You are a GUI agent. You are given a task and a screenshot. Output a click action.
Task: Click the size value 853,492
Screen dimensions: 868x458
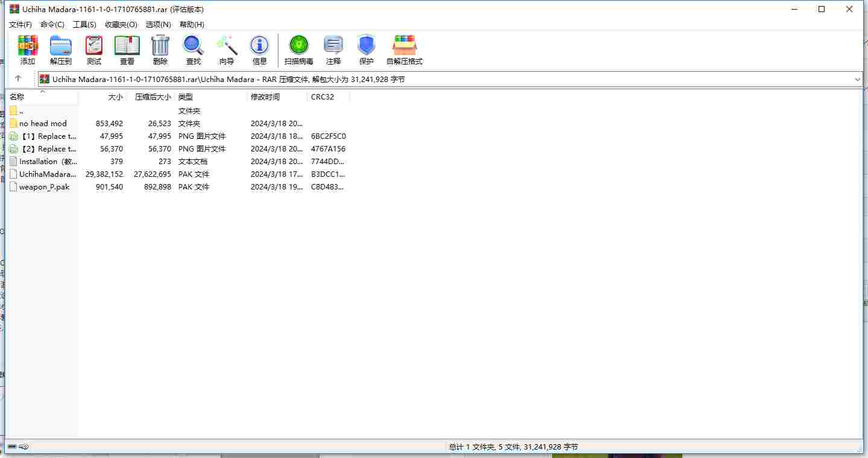[109, 124]
